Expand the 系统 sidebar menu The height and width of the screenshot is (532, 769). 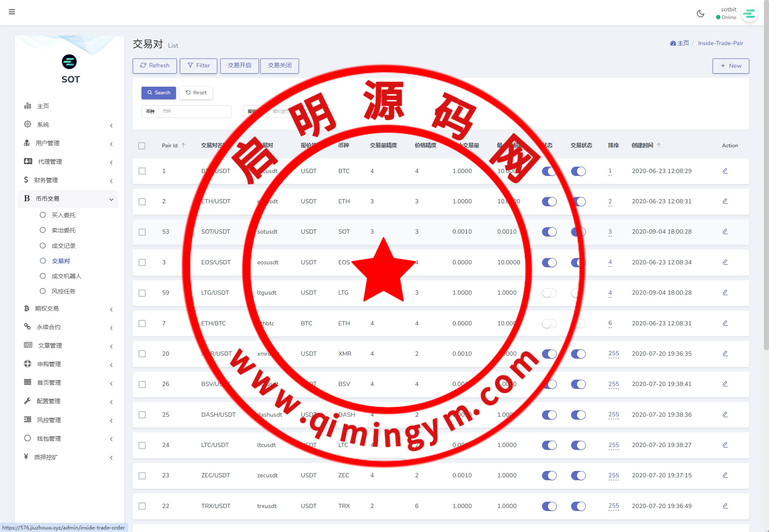coord(67,125)
